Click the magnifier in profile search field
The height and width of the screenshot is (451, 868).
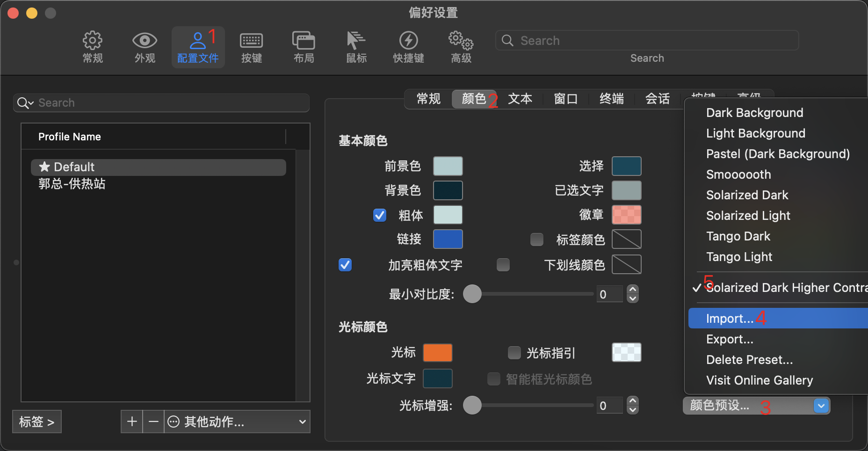tap(24, 103)
